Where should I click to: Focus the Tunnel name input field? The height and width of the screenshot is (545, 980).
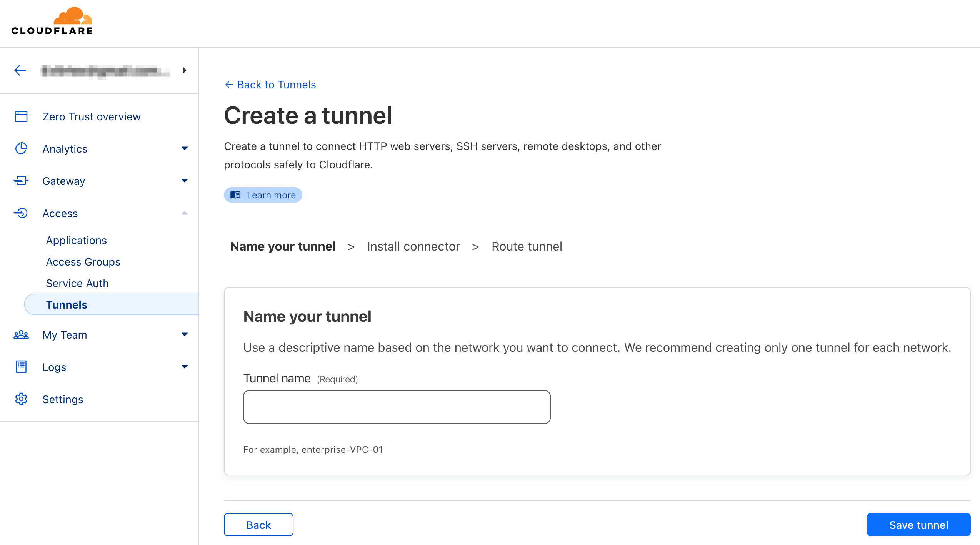[x=397, y=407]
